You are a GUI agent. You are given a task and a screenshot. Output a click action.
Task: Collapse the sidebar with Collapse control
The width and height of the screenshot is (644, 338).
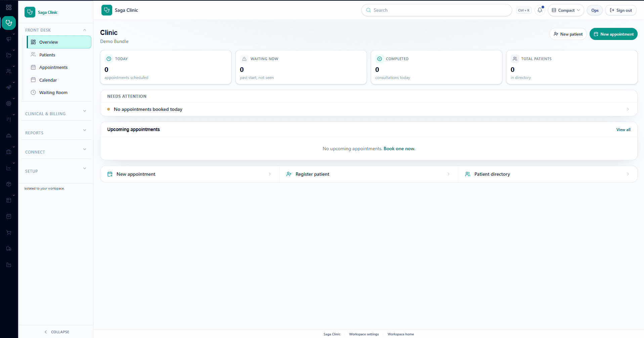tap(56, 332)
